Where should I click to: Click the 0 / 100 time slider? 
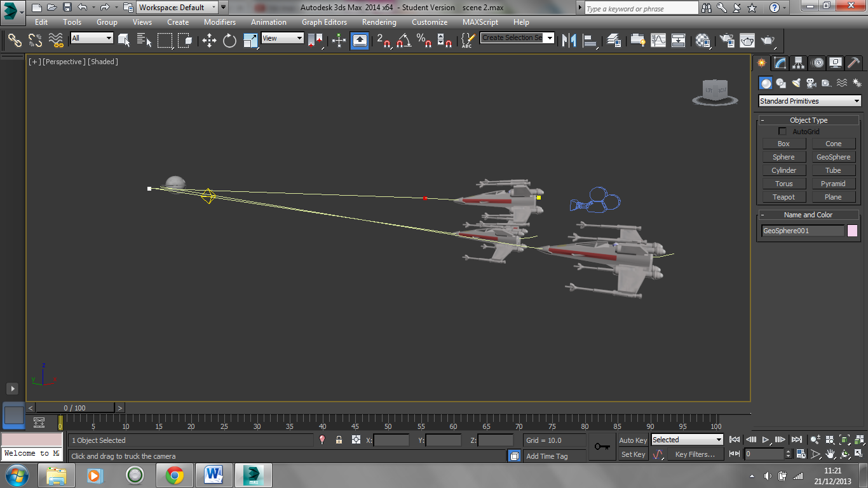point(74,408)
